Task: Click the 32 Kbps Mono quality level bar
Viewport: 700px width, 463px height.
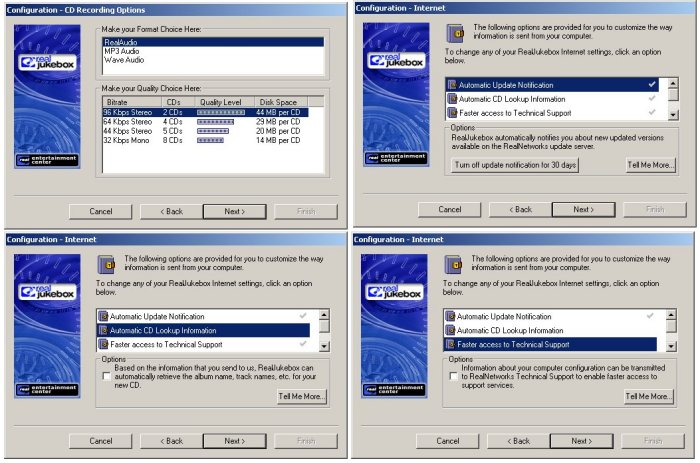Action: click(210, 140)
